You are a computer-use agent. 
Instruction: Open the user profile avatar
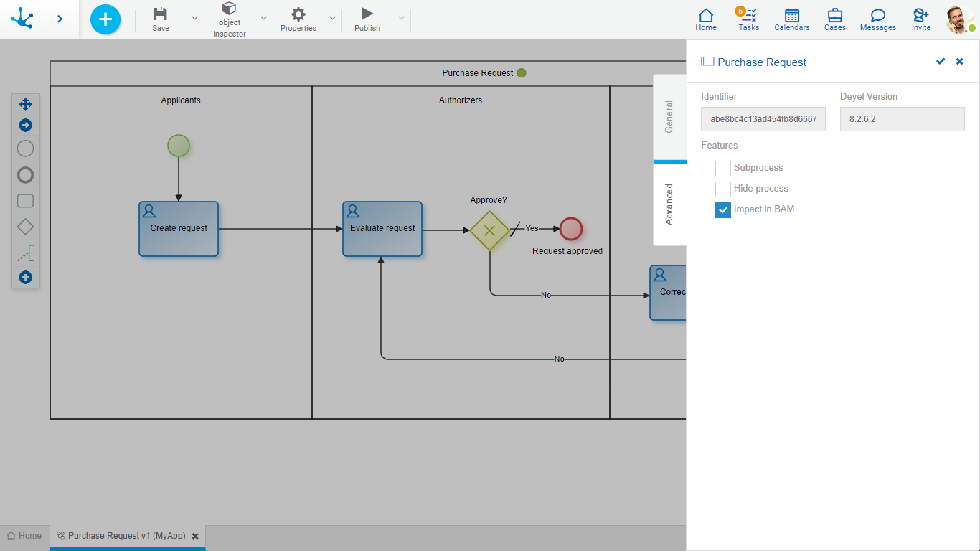coord(959,19)
